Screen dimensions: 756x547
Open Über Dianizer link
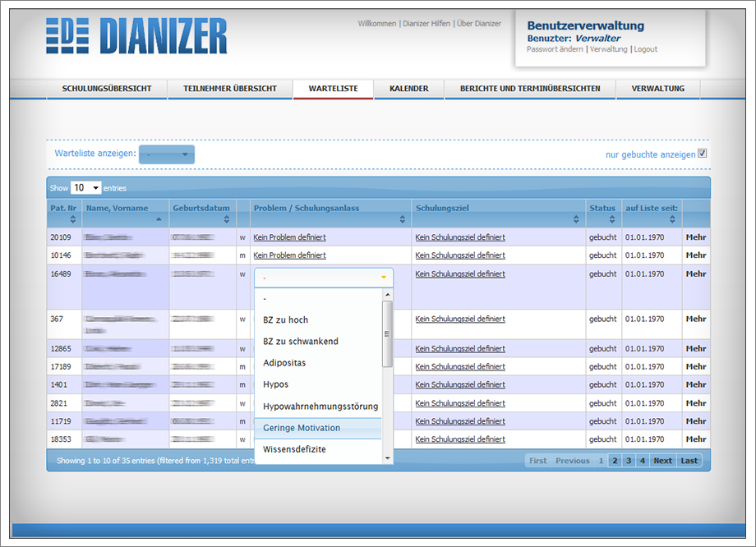pos(479,24)
